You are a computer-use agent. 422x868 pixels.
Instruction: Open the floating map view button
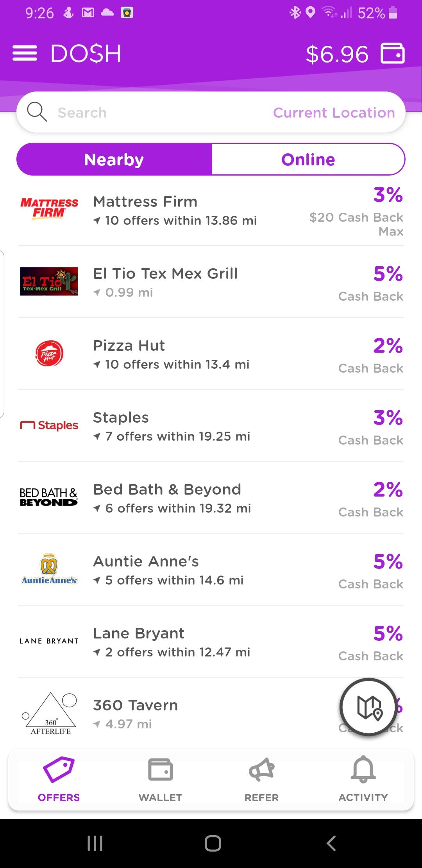(368, 707)
